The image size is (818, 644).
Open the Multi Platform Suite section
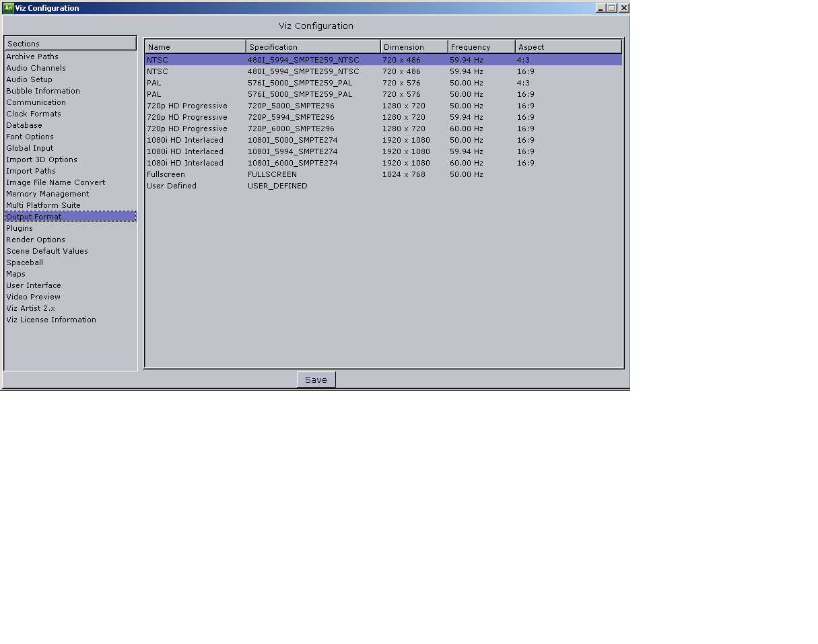click(x=42, y=205)
